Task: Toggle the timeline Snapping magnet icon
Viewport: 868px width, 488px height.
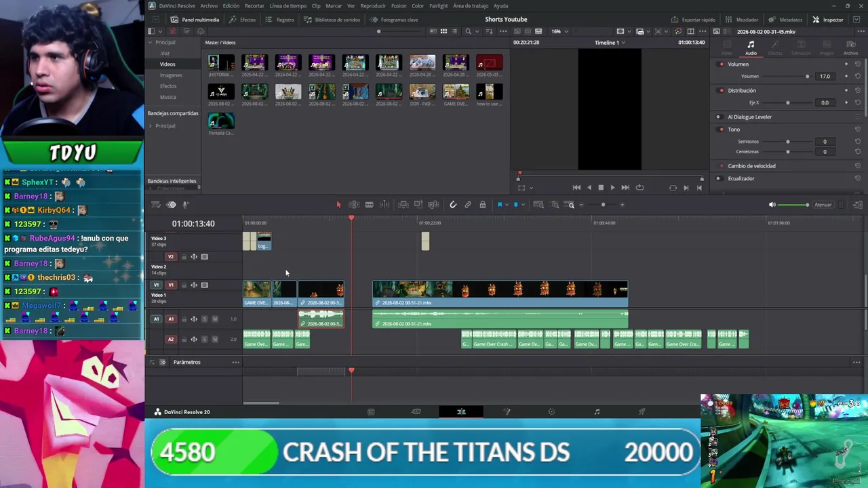Action: [453, 205]
